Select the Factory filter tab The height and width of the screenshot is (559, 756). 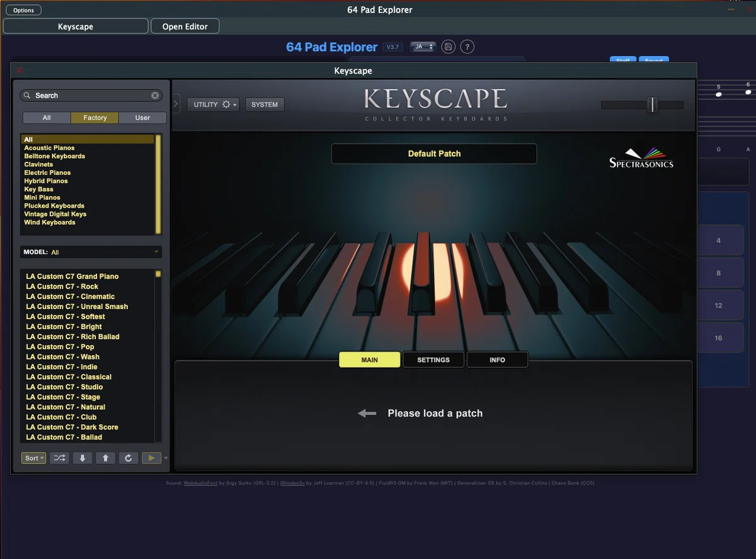94,118
